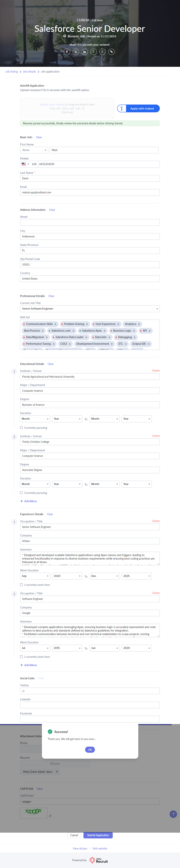Image resolution: width=180 pixels, height=868 pixels.
Task: Click into the Street input field
Action: [90, 222]
